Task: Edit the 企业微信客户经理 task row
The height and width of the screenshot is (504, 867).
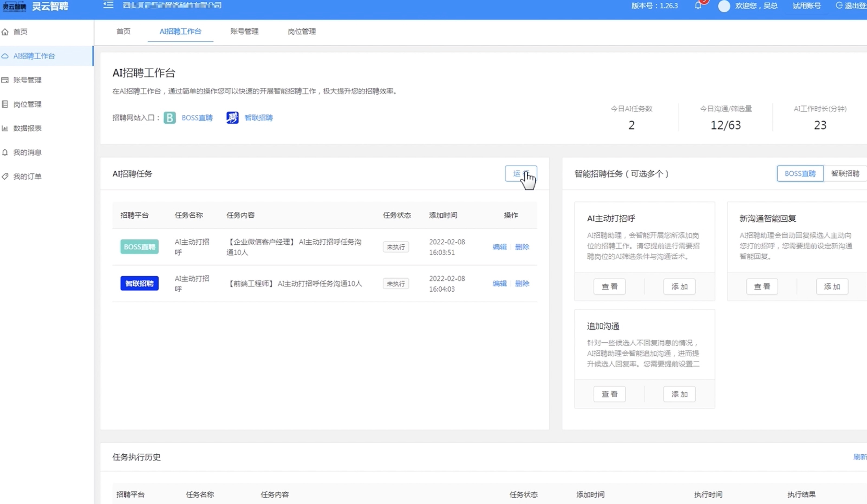Action: 500,247
